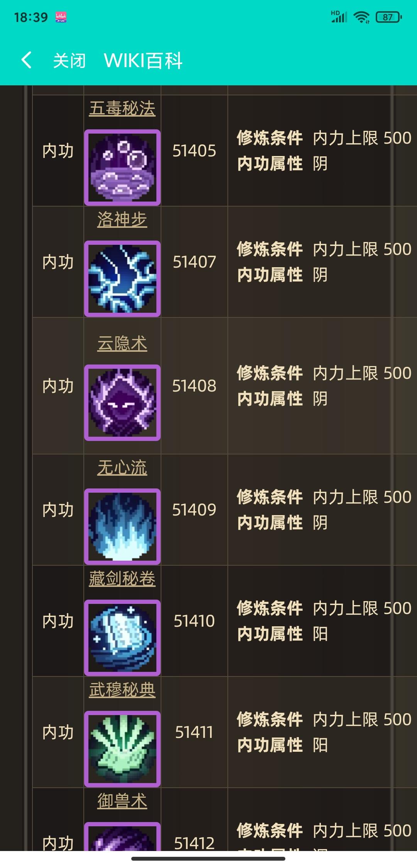Open the 云隐术 link
Image resolution: width=417 pixels, height=868 pixels.
point(122,344)
